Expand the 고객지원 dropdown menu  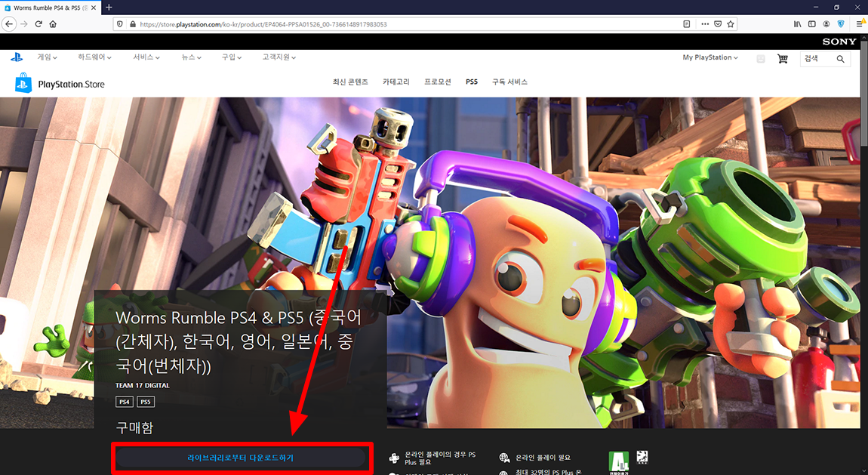tap(279, 57)
